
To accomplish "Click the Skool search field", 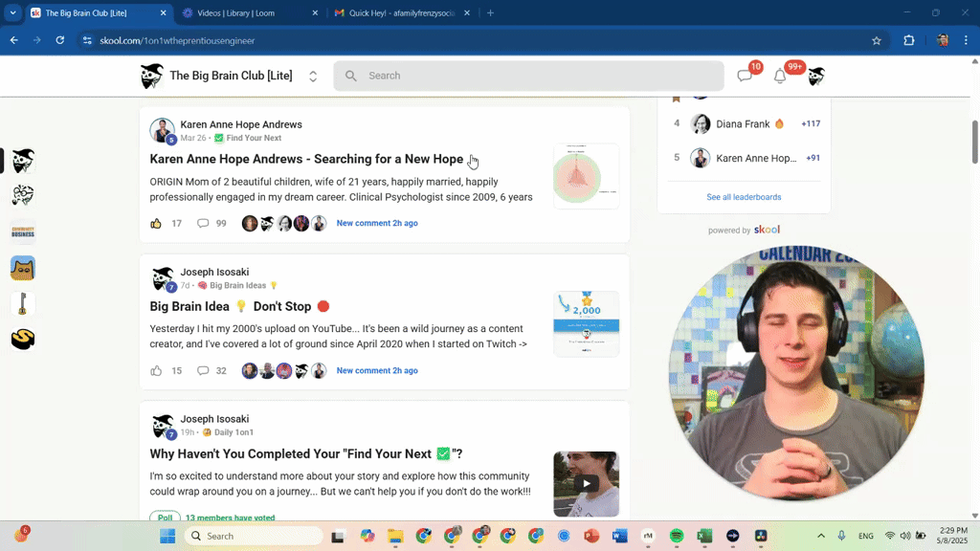I will pyautogui.click(x=528, y=76).
